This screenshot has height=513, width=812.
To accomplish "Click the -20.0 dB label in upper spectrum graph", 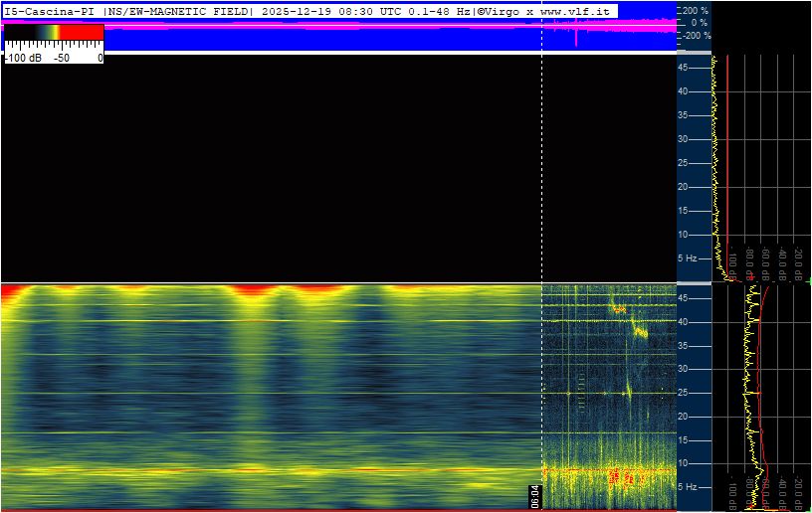I will click(798, 263).
